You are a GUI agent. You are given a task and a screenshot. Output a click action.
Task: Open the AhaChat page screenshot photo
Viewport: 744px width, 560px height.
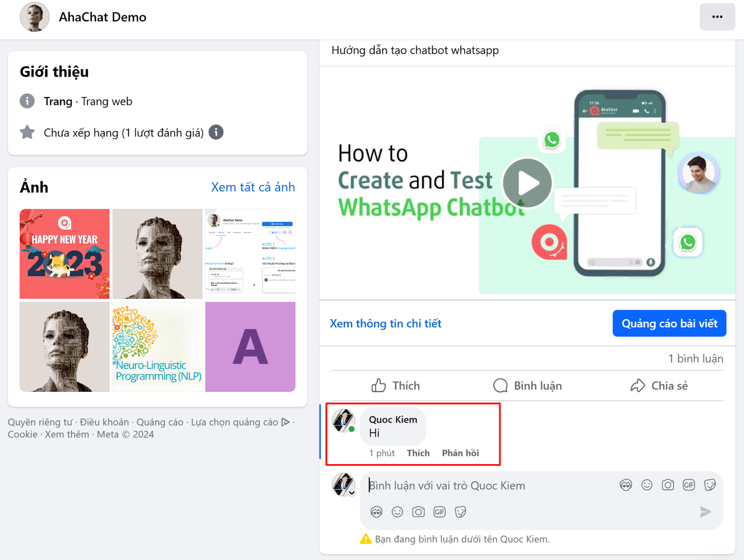coord(250,253)
